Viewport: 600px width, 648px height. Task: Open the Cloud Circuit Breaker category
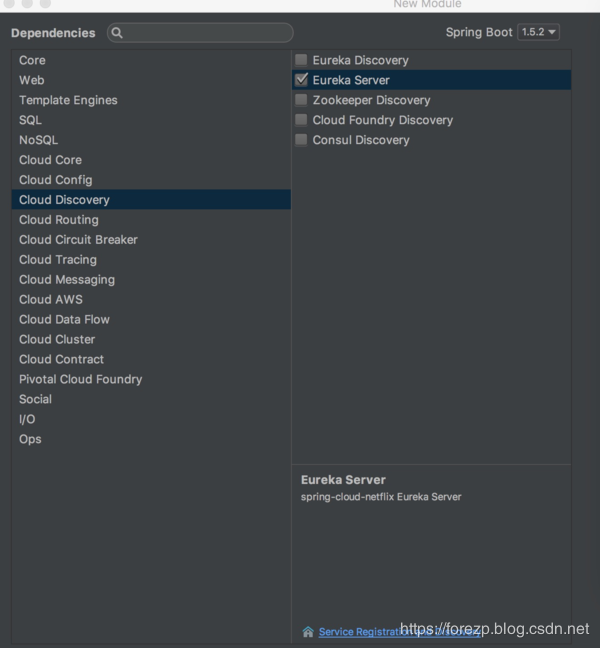78,240
